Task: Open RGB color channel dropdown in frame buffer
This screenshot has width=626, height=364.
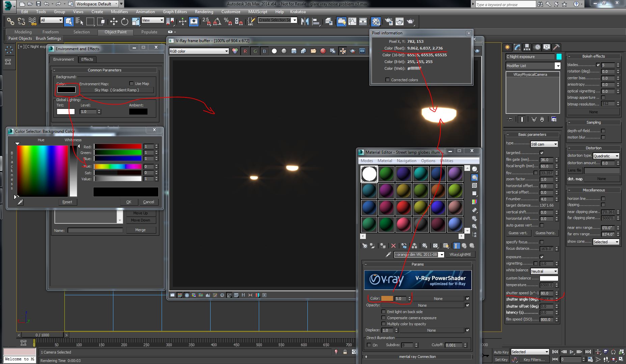Action: [x=199, y=51]
